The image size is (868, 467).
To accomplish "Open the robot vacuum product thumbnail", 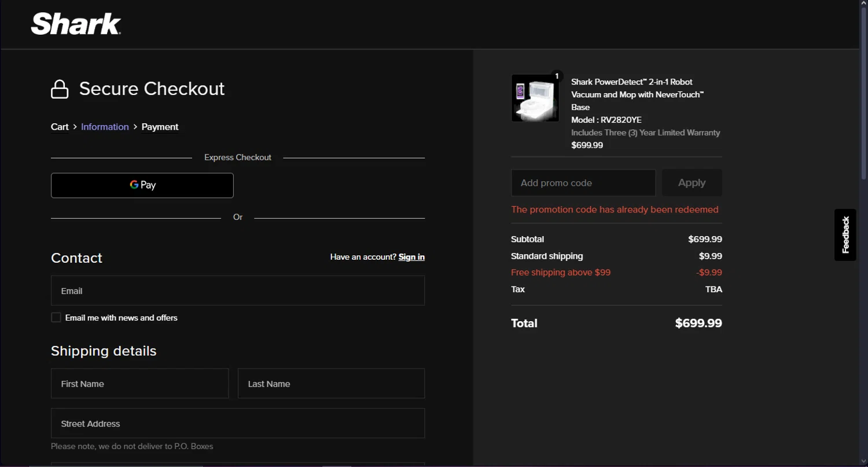I will point(535,98).
